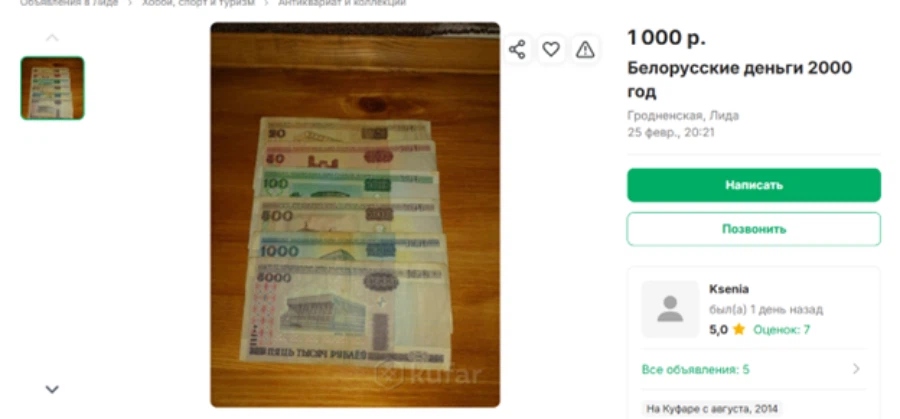900x419 pixels.
Task: Add listing to favorites with heart icon
Action: 551,49
